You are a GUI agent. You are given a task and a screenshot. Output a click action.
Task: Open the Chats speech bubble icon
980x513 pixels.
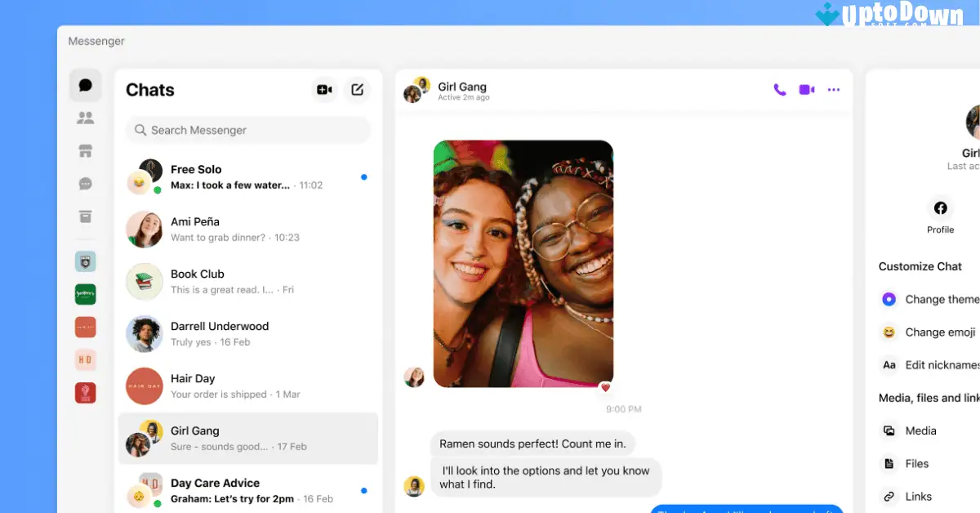(85, 84)
